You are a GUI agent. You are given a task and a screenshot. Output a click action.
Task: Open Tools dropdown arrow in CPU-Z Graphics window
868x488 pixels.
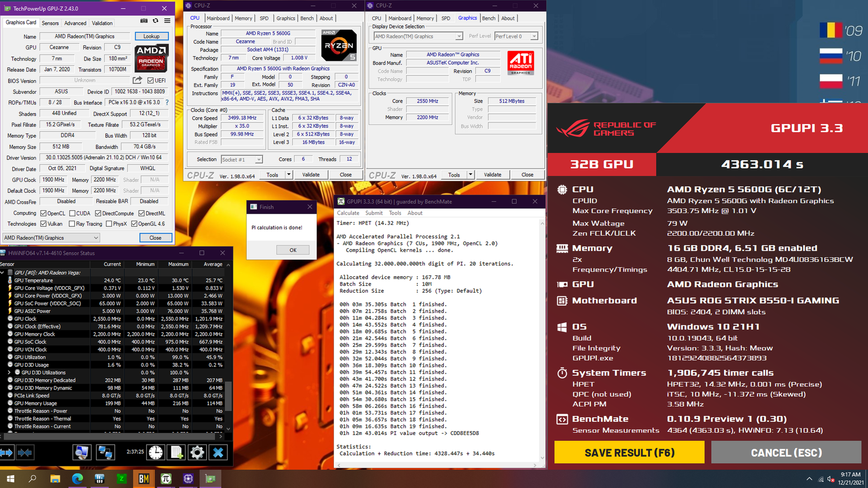coord(471,175)
